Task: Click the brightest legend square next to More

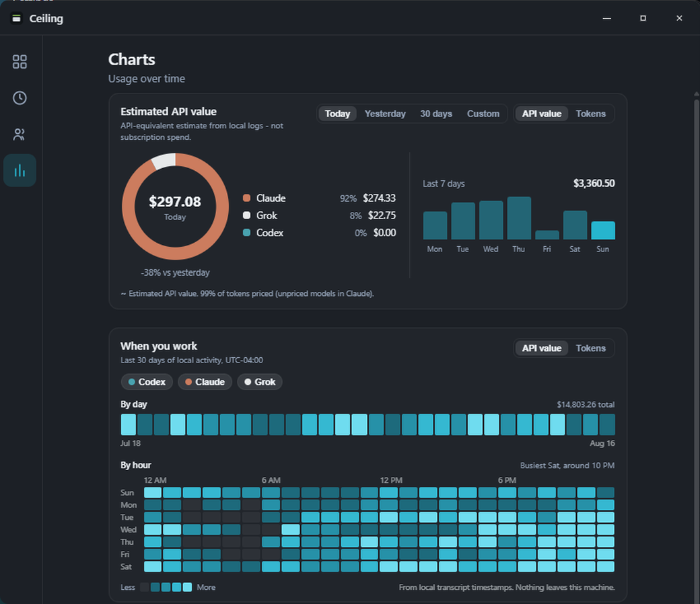Action: click(188, 587)
